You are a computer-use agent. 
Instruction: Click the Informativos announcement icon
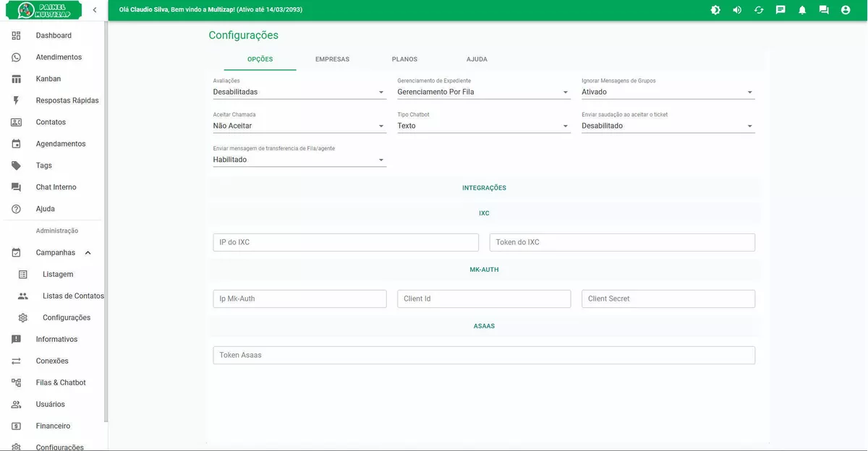click(16, 340)
